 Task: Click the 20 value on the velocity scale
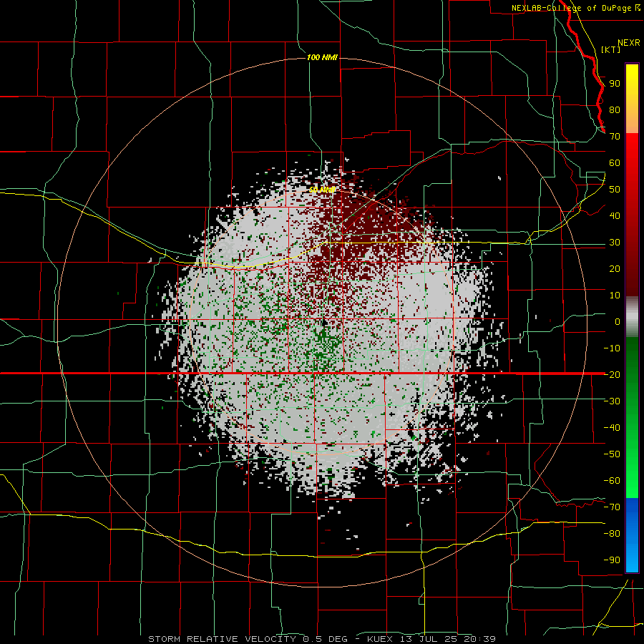615,269
